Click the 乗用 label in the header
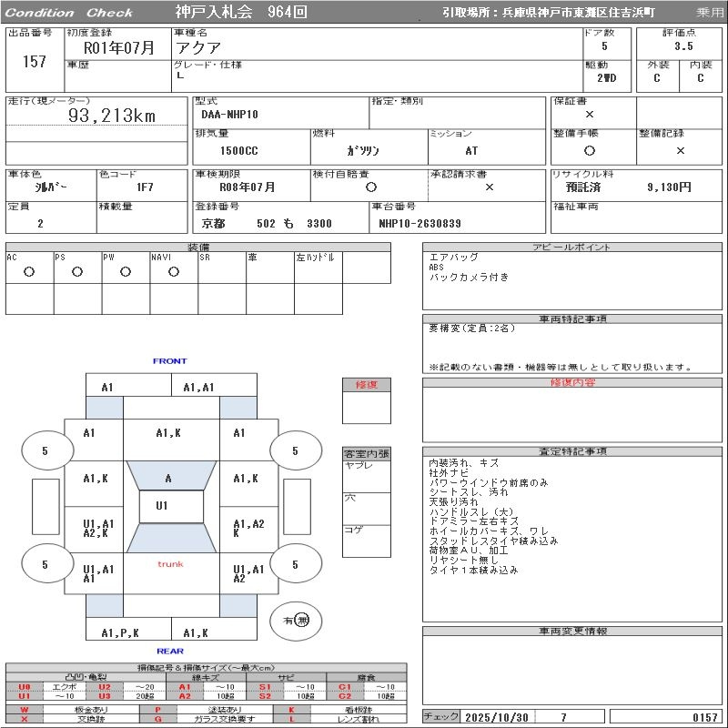Screen dimensions: 728x728 [710, 13]
